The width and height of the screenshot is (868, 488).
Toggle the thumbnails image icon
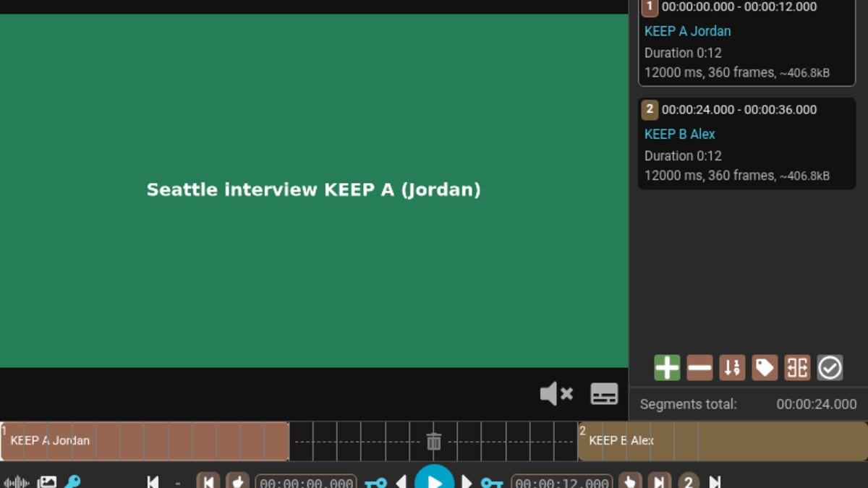click(x=47, y=482)
